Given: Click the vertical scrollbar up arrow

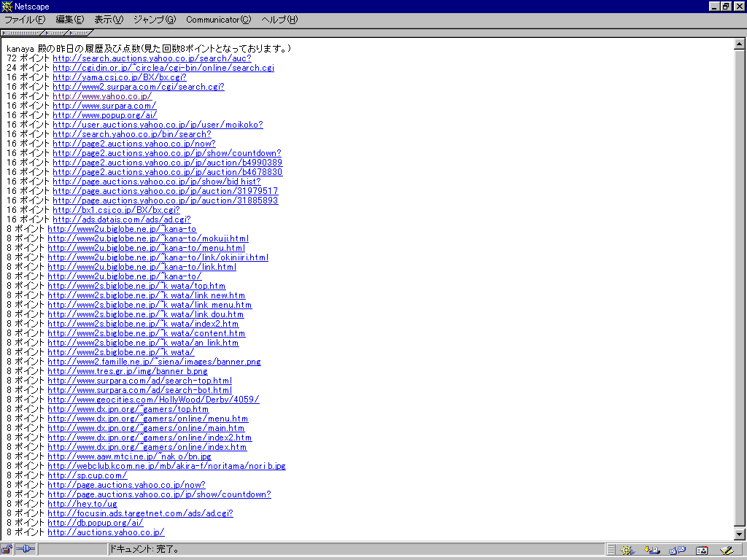Looking at the screenshot, I should pyautogui.click(x=740, y=44).
